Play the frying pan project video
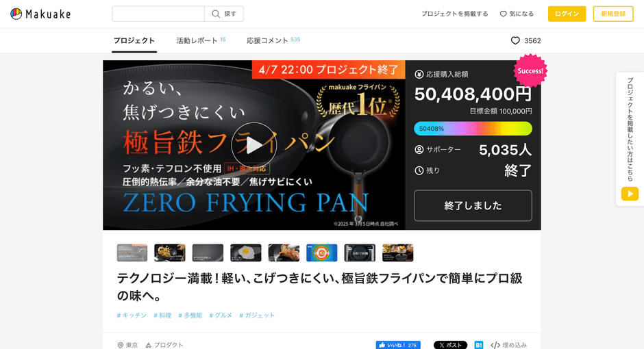Image resolution: width=644 pixels, height=349 pixels. tap(253, 145)
